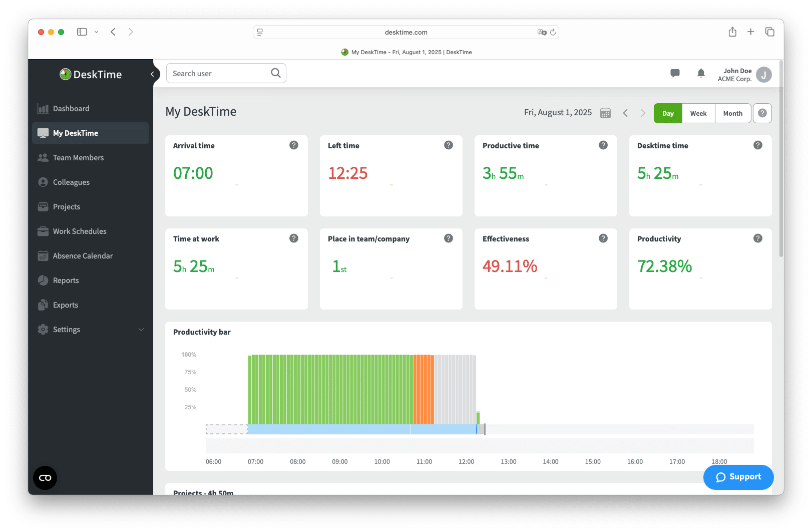Click the orange segment in productivity bar

coord(423,389)
